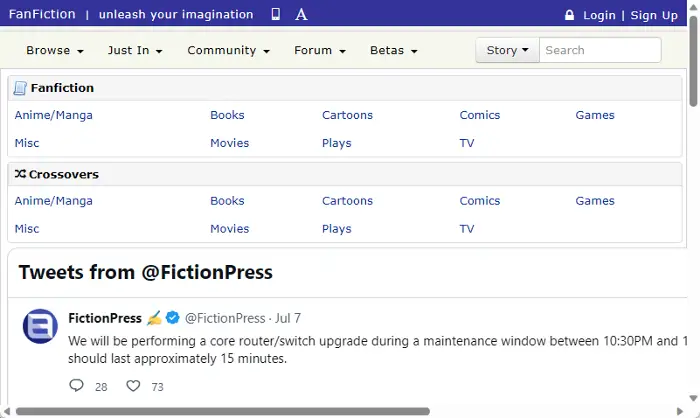The height and width of the screenshot is (418, 700).
Task: Open Fanfiction Cartoons category
Action: point(347,115)
